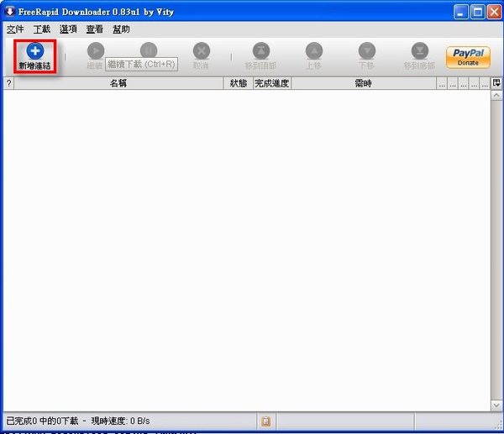Click the 移到底部 move to bottom icon
The image size is (504, 434).
(420, 50)
